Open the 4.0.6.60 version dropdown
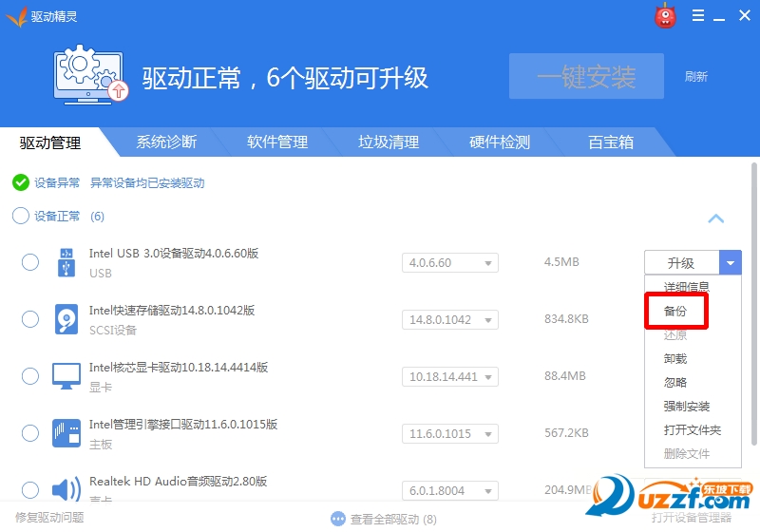 click(x=450, y=262)
